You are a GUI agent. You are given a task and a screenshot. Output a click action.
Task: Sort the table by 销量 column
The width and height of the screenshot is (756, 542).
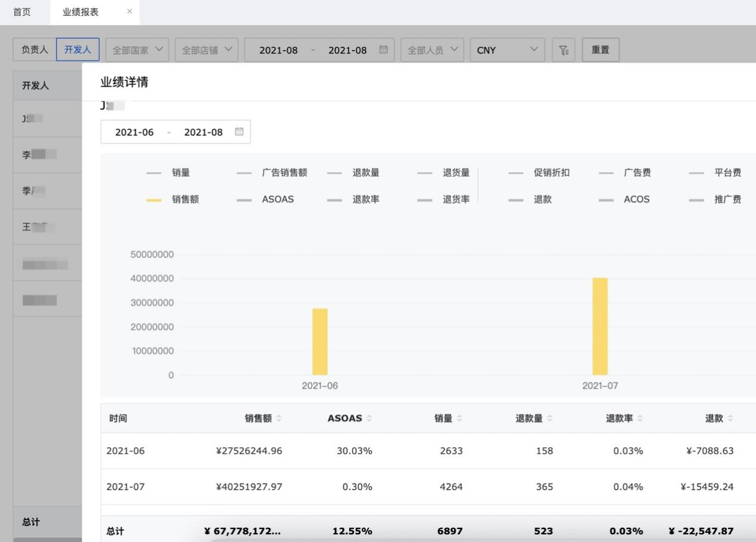[x=461, y=418]
